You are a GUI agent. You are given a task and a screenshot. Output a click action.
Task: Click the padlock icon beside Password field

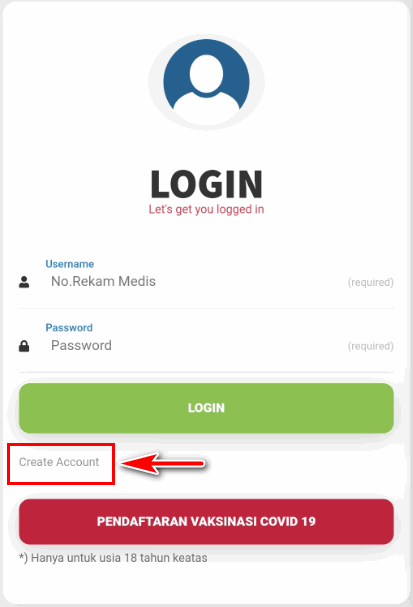[x=24, y=346]
